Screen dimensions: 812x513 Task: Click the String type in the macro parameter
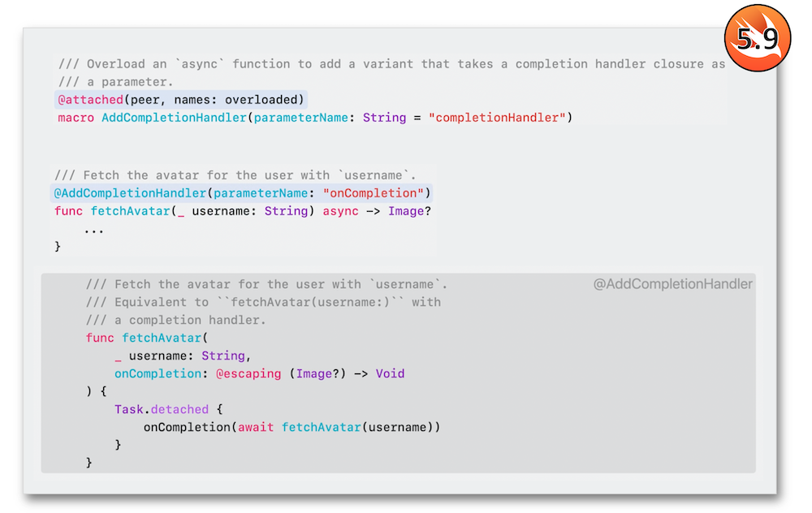tap(384, 118)
